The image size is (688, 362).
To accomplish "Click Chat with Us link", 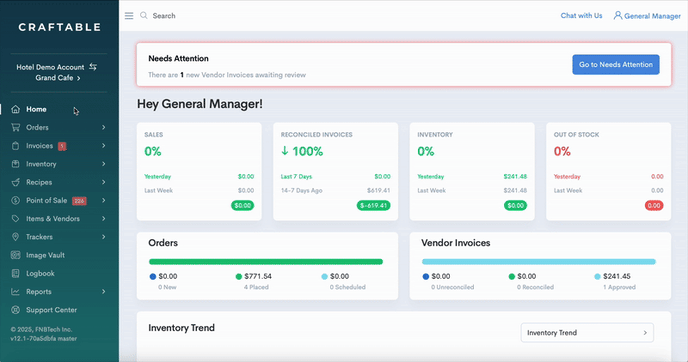I will 581,15.
